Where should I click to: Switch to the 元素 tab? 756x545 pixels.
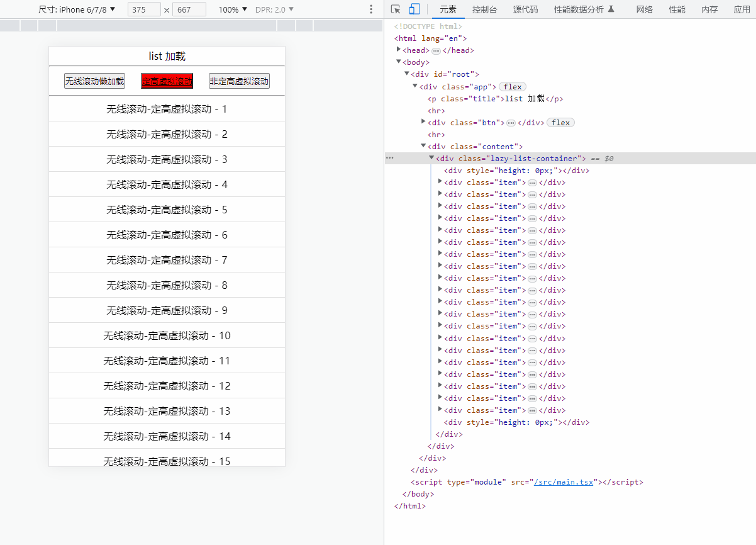pos(448,9)
